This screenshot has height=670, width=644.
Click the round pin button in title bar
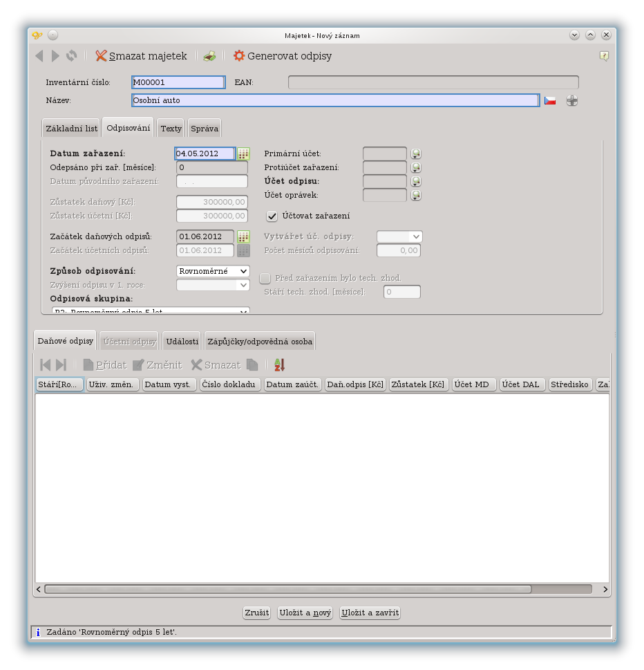click(x=53, y=35)
